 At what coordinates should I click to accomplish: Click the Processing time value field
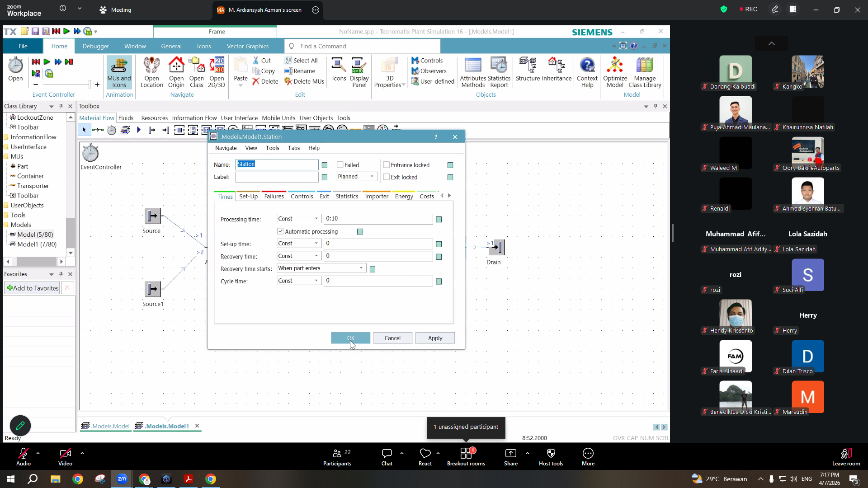(378, 219)
